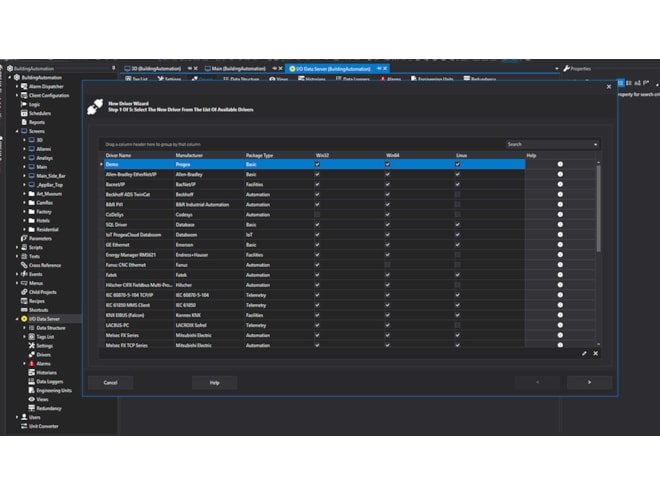Collapse the Screens tree node
The width and height of the screenshot is (660, 495).
pyautogui.click(x=17, y=131)
